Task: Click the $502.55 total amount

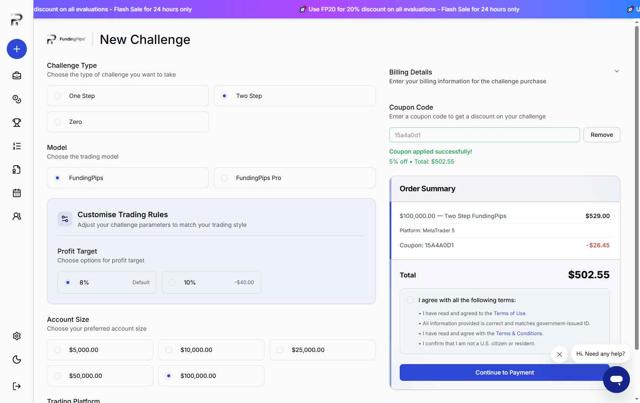Action: coord(589,275)
